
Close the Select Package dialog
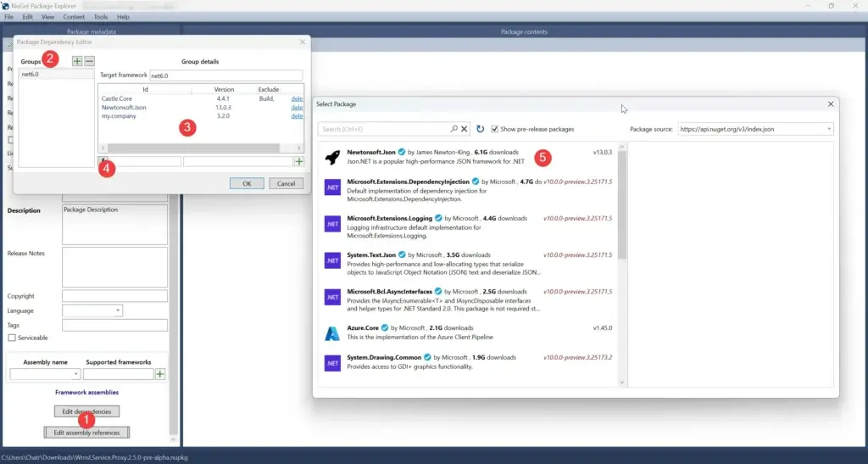click(x=831, y=104)
